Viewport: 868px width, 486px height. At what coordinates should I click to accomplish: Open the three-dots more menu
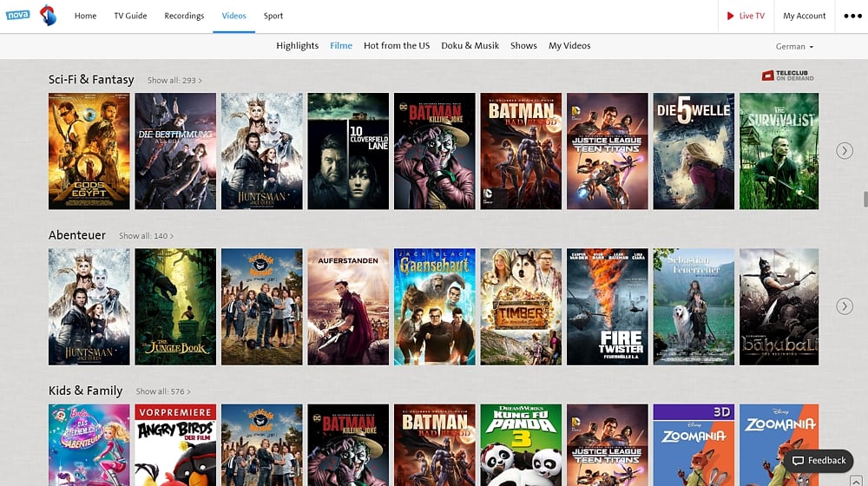point(852,16)
